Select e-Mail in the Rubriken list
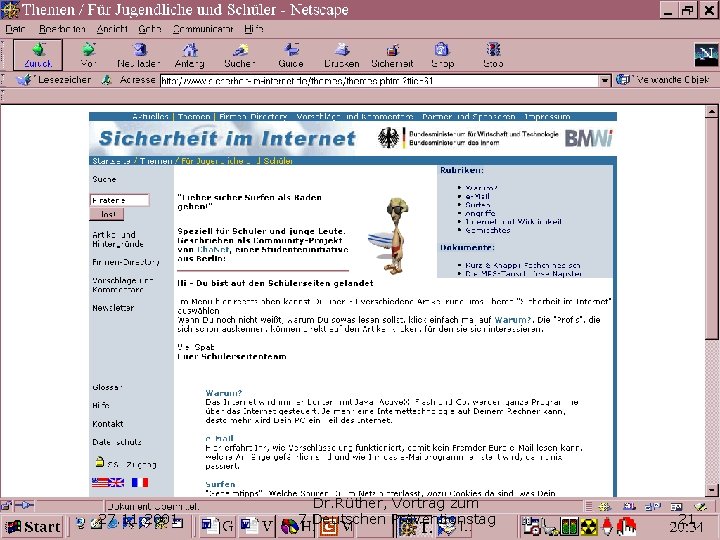The width and height of the screenshot is (720, 540). [477, 196]
